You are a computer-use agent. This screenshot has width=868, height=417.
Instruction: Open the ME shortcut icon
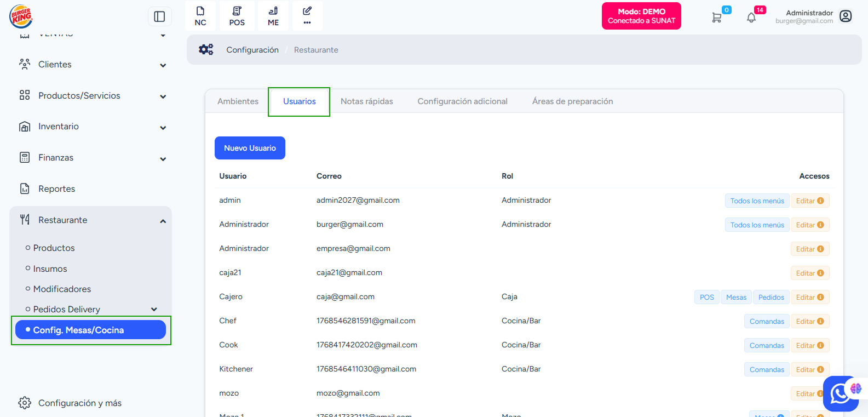tap(273, 16)
